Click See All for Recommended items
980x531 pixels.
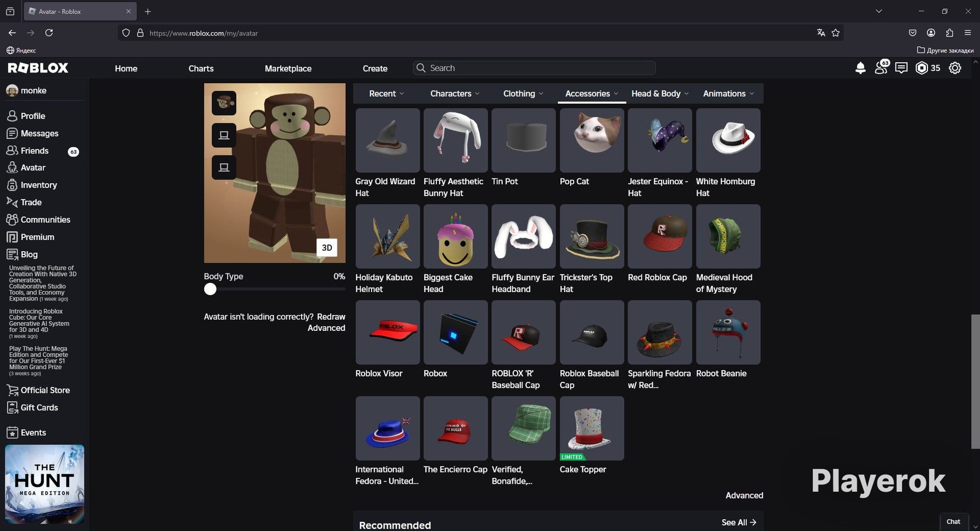pyautogui.click(x=739, y=523)
